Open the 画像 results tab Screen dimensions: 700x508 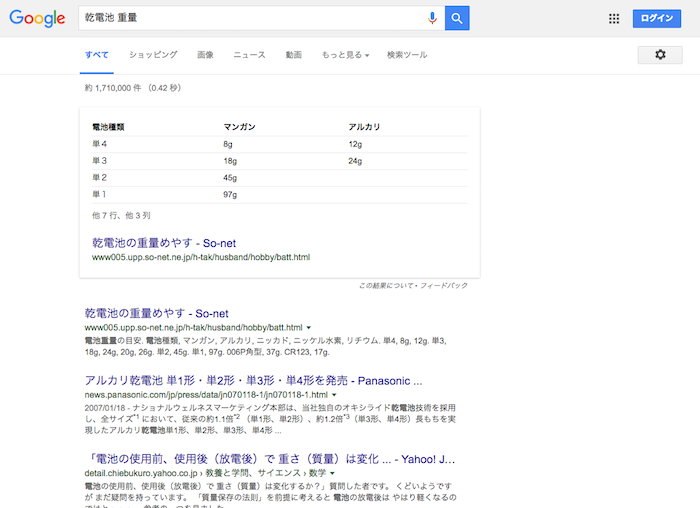click(x=205, y=55)
